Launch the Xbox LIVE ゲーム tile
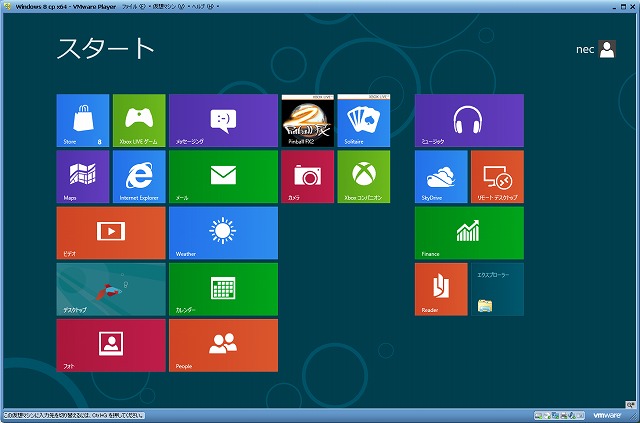 (139, 120)
